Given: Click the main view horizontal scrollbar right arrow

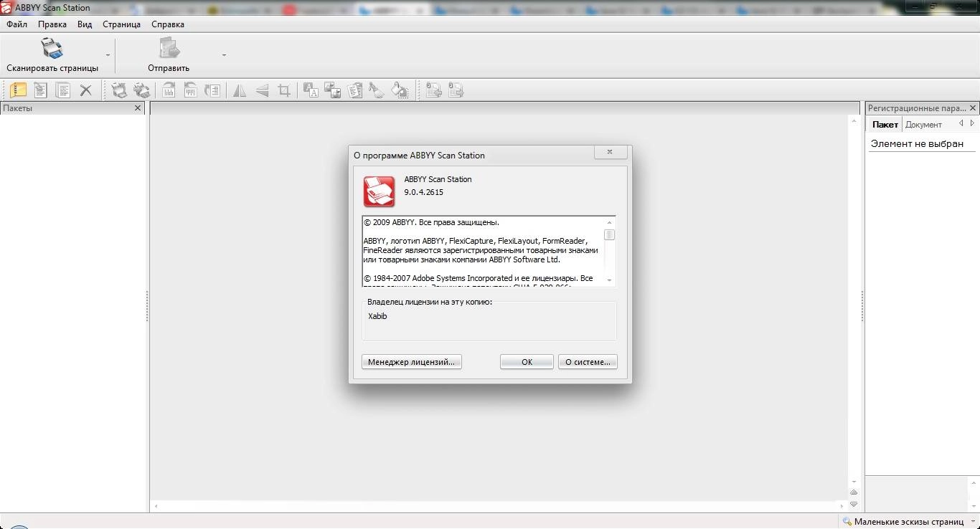Looking at the screenshot, I should [x=842, y=506].
